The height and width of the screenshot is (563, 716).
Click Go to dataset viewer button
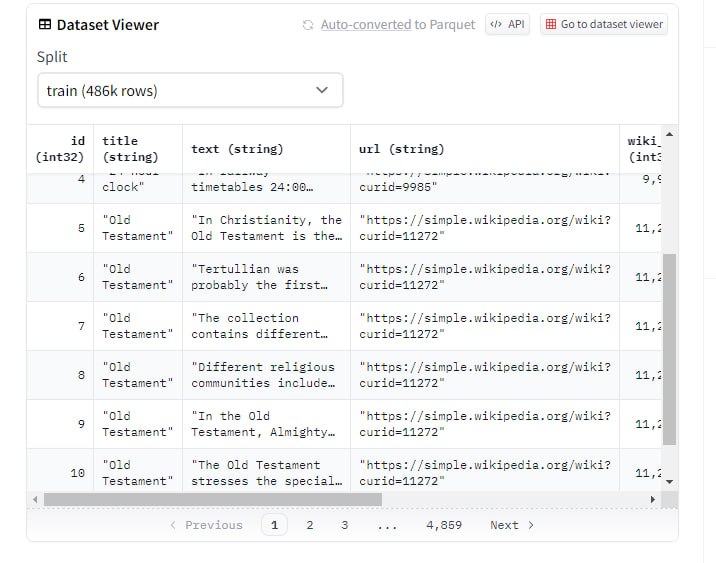604,24
